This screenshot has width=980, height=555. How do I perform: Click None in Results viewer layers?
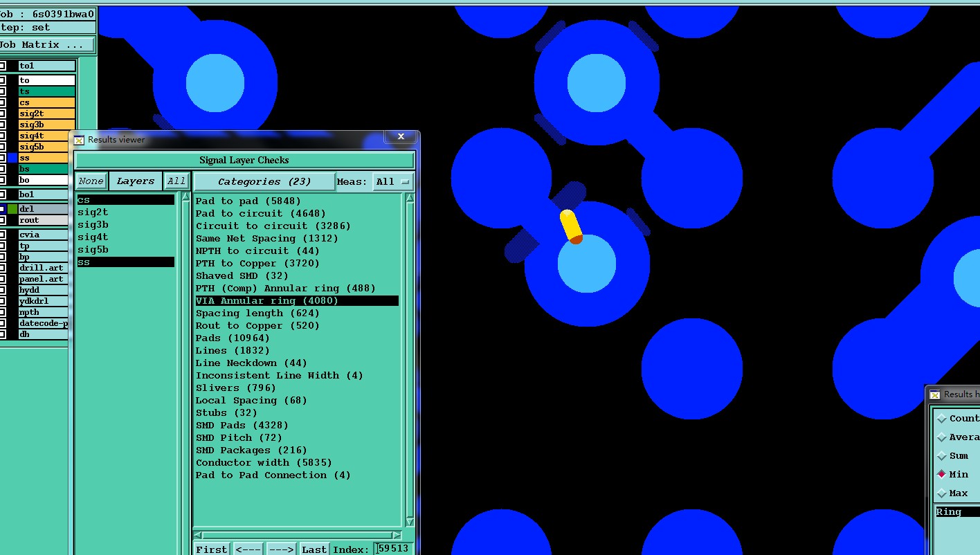[91, 181]
